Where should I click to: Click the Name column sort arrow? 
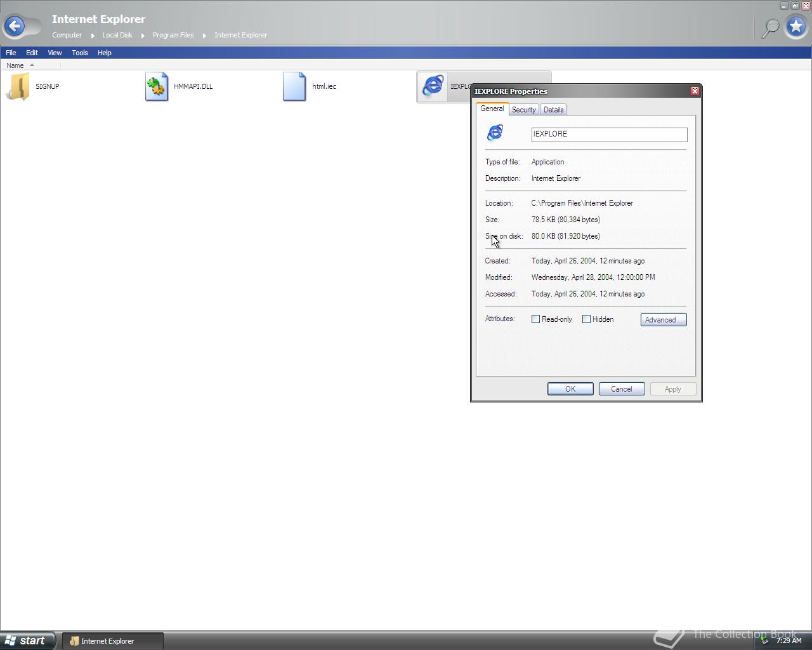pyautogui.click(x=32, y=65)
